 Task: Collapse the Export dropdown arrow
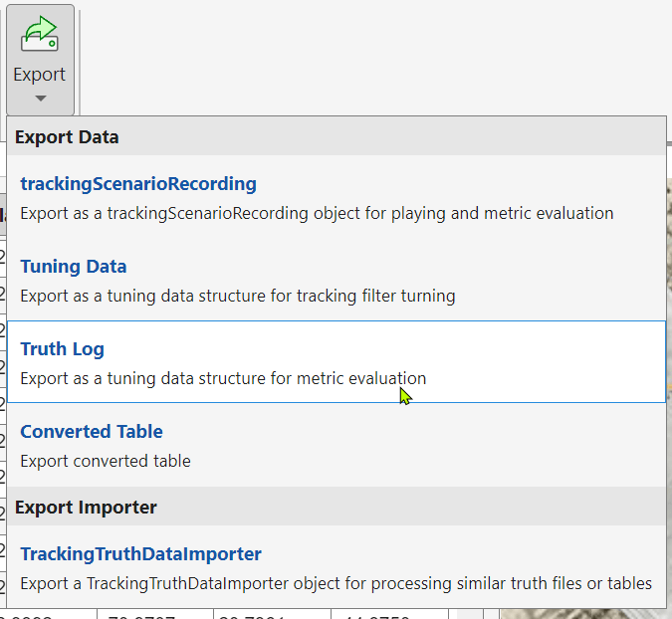(40, 99)
